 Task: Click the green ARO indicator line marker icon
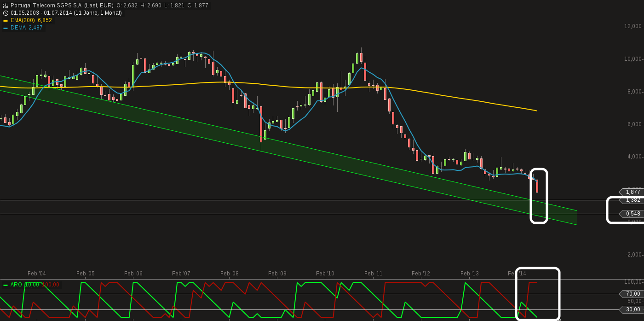(6, 285)
